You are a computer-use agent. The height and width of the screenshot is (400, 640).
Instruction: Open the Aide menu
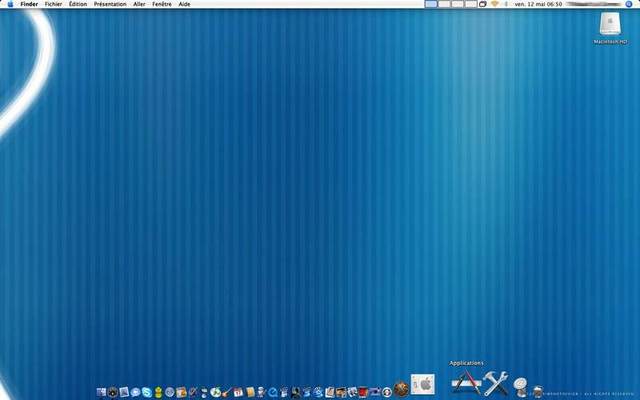click(184, 4)
